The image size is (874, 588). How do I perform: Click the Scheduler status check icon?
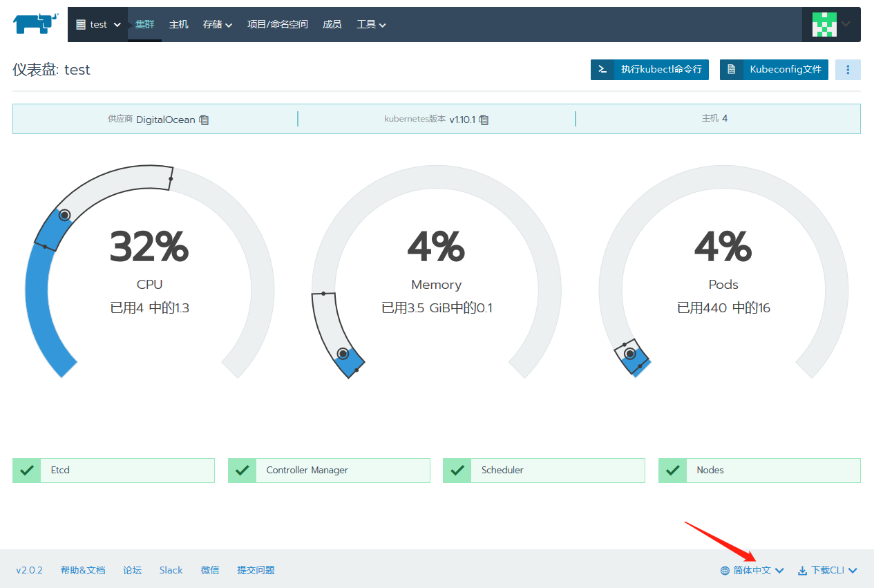(x=457, y=471)
